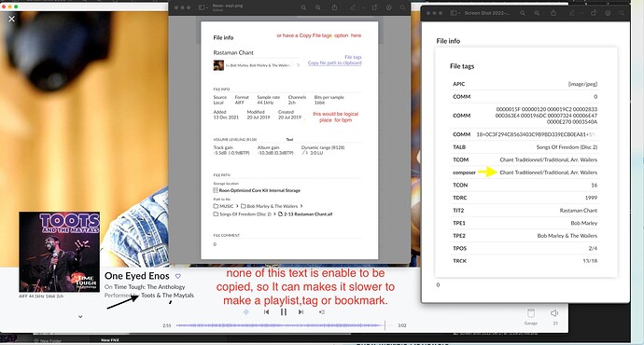Toggle Roon Radio sparkle icon
644x345 pixels.
click(246, 312)
